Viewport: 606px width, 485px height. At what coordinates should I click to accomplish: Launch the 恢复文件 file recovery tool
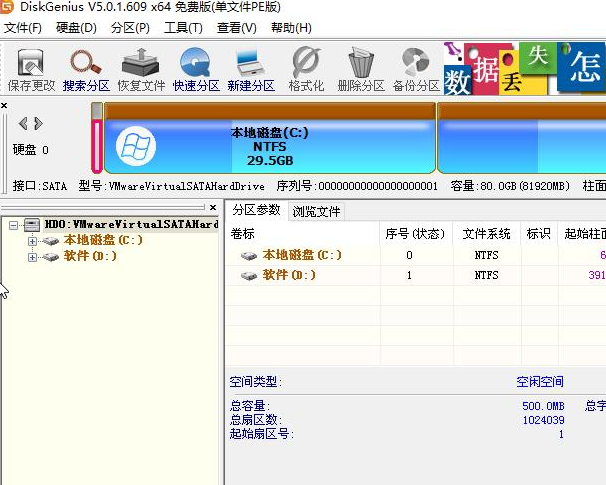pyautogui.click(x=141, y=68)
